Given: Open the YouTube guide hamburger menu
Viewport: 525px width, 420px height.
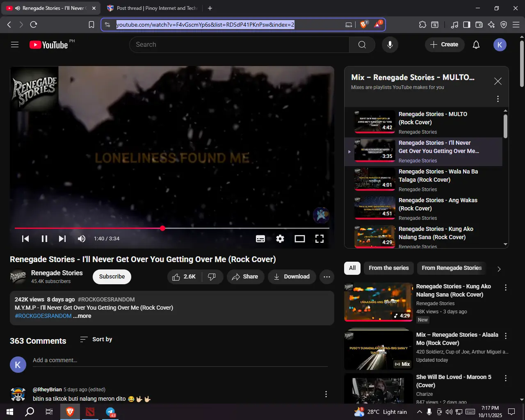Looking at the screenshot, I should tap(15, 45).
